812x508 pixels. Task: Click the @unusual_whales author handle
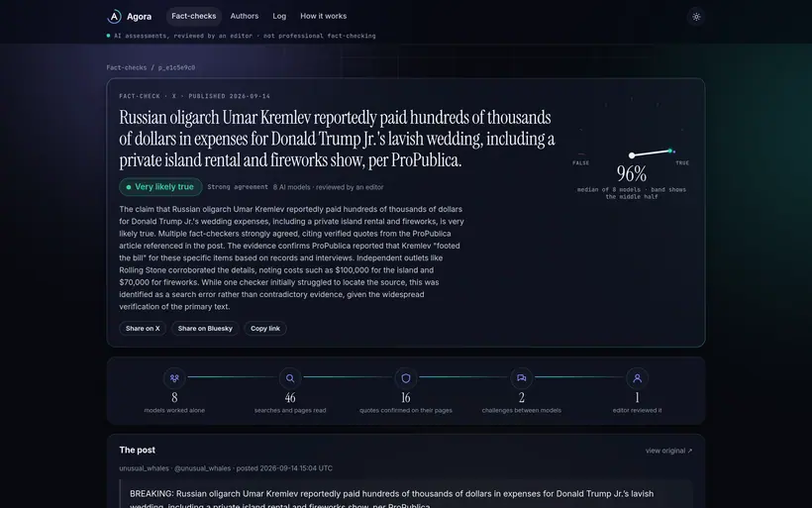[202, 468]
